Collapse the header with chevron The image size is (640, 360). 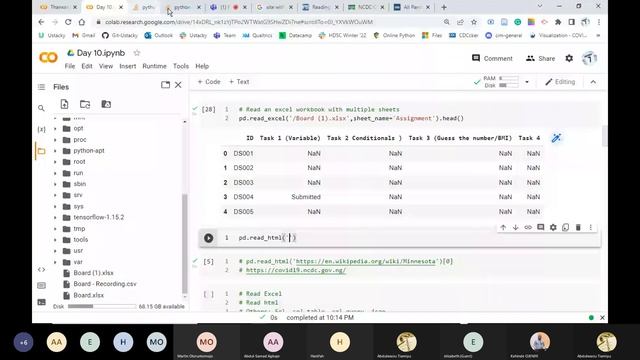[x=593, y=82]
